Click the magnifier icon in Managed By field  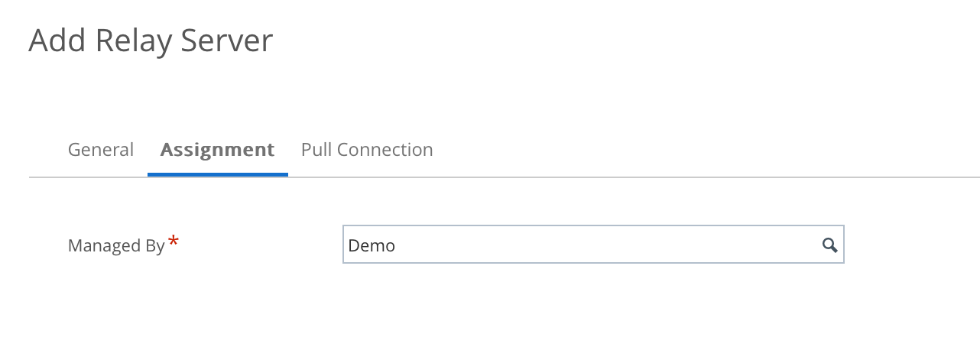829,245
